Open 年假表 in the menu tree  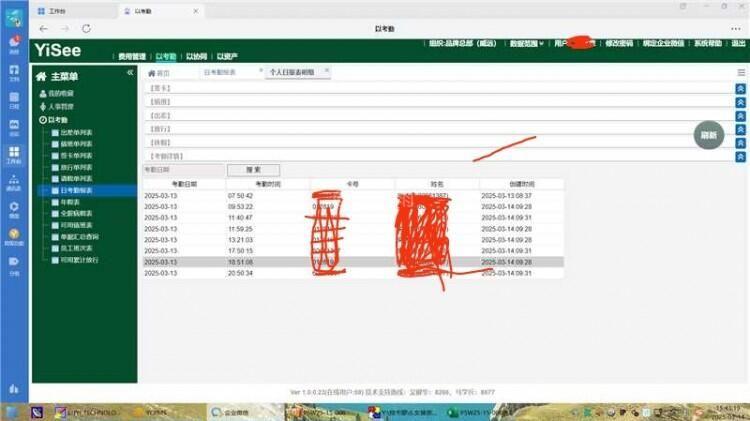point(71,201)
